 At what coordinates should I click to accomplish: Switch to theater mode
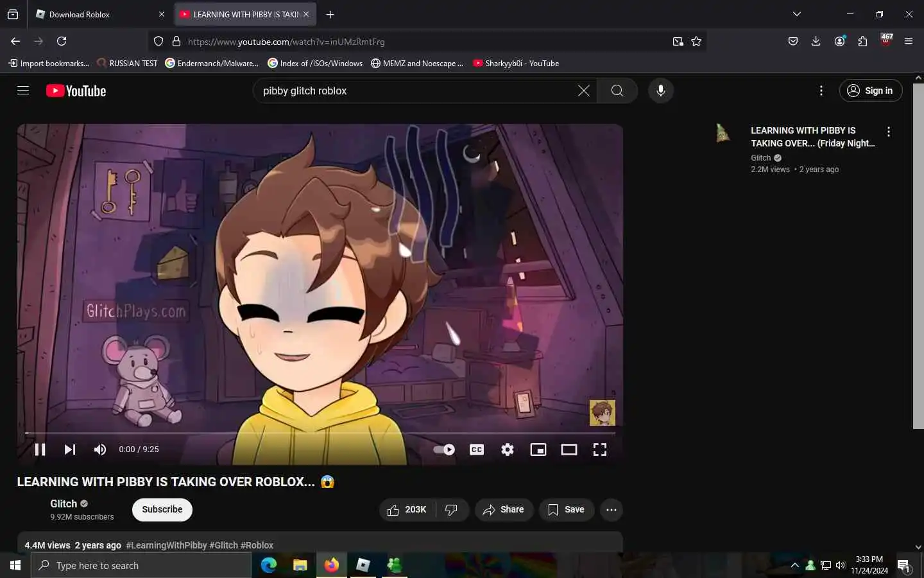tap(569, 450)
